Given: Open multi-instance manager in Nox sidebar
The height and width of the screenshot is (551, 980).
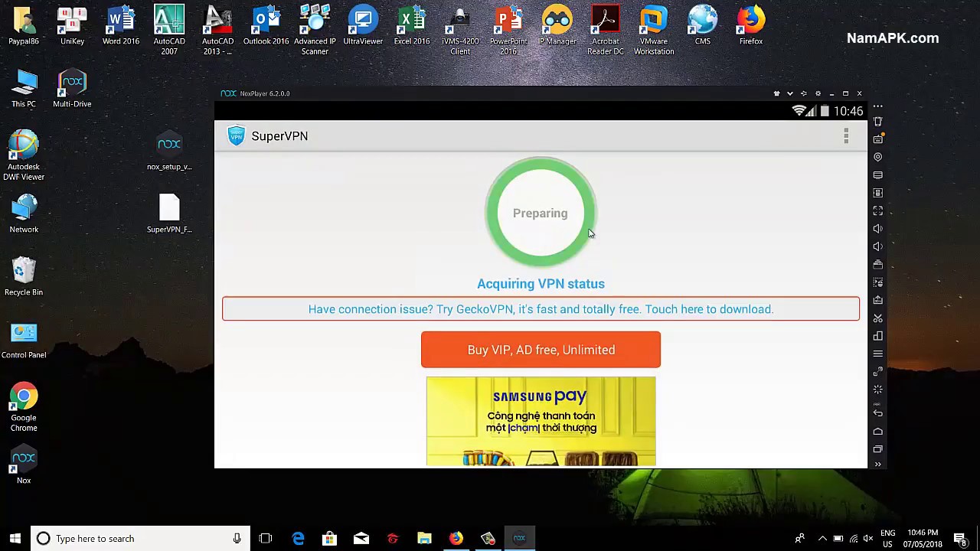Looking at the screenshot, I should coord(878,336).
